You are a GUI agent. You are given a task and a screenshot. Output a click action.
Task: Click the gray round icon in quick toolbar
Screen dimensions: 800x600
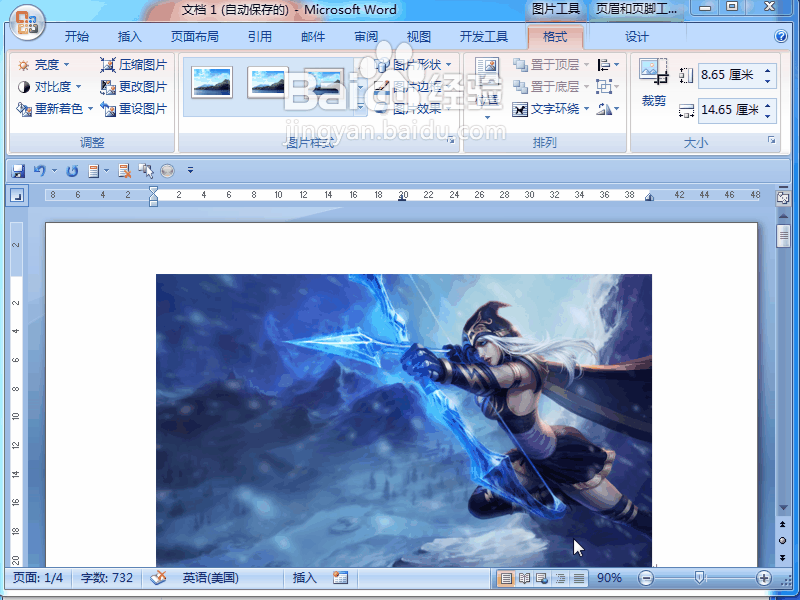tap(167, 171)
